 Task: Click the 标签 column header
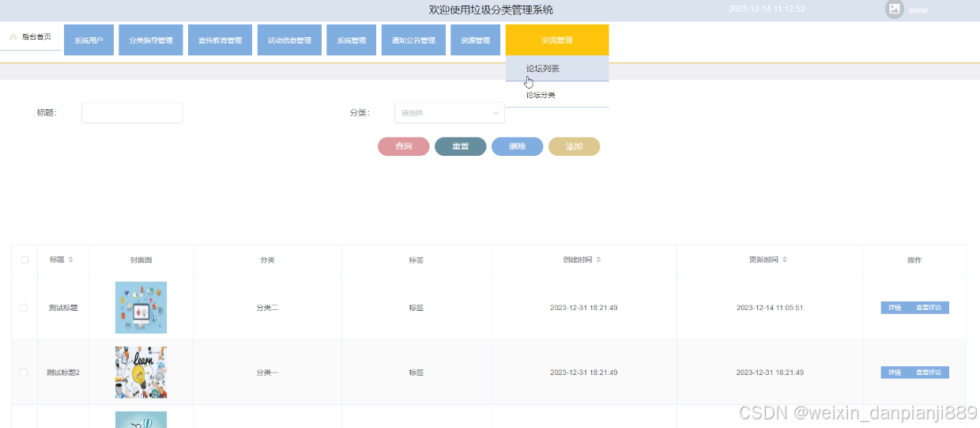[x=416, y=259]
